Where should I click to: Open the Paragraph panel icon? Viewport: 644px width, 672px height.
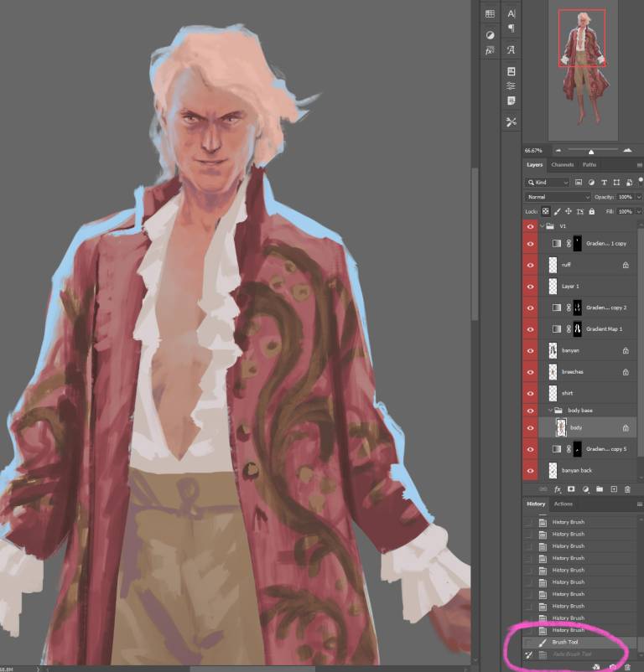[512, 28]
